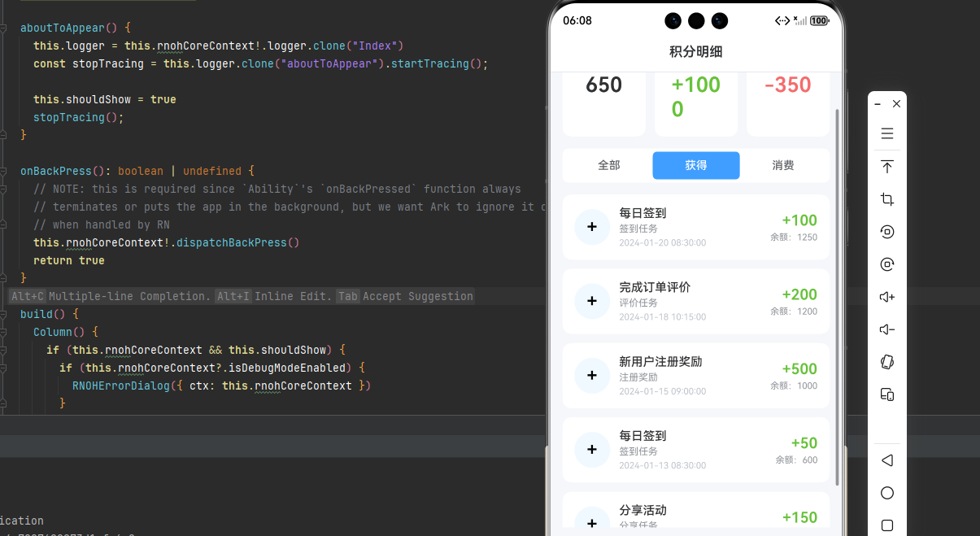Open the 完成订单评价 points record card

click(x=696, y=302)
